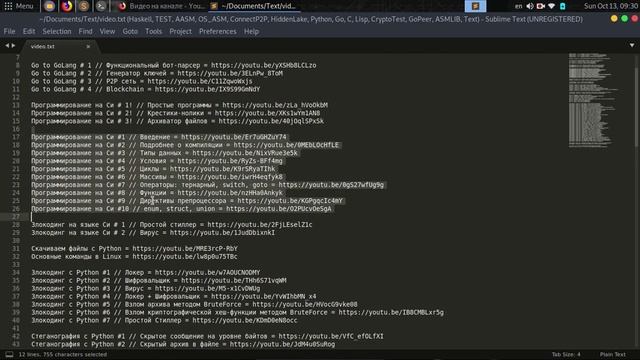
Task: Click the P2P сеть line
Action: point(142,81)
